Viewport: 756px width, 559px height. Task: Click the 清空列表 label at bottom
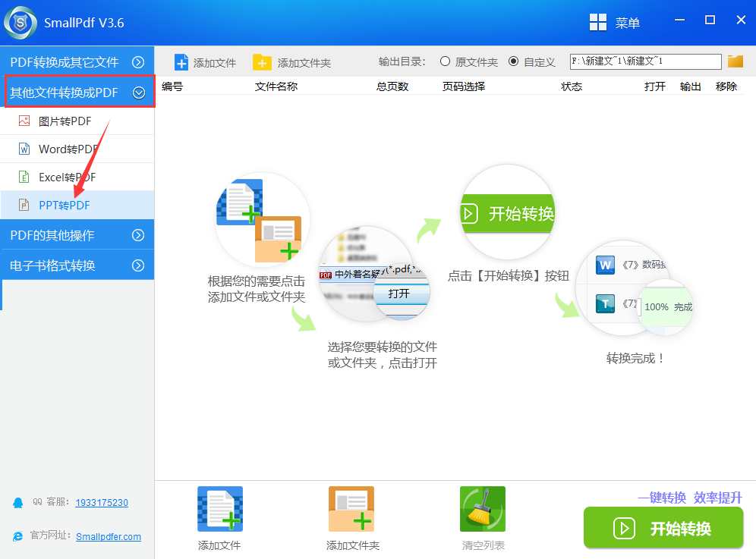pos(483,545)
